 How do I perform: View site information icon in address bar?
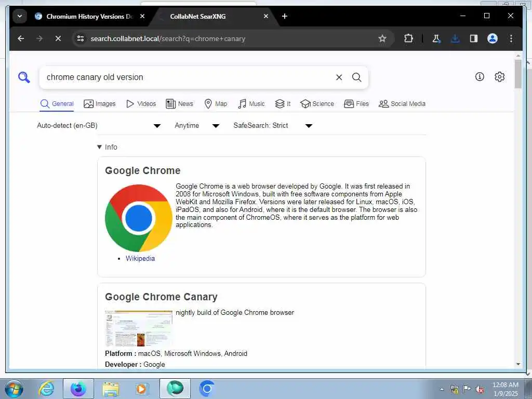click(81, 38)
